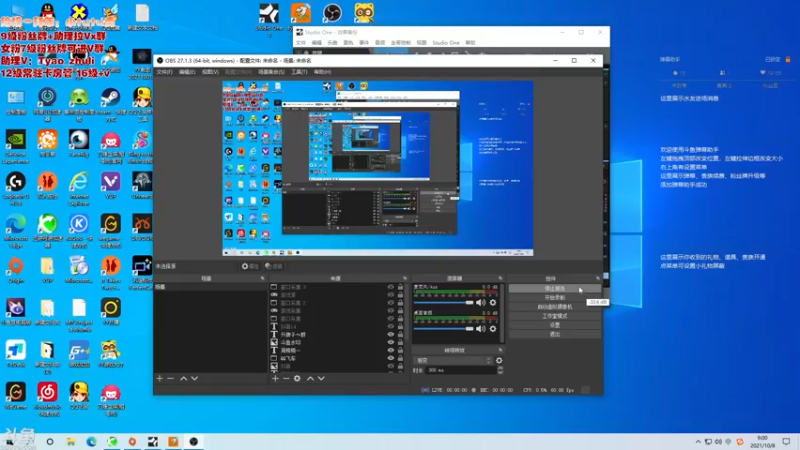Mute the 麦克风/Aux speaker icon
The width and height of the screenshot is (800, 450).
(x=481, y=303)
